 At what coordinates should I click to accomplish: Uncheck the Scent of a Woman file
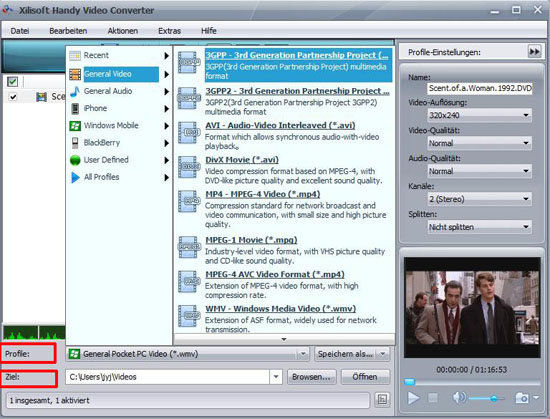13,97
